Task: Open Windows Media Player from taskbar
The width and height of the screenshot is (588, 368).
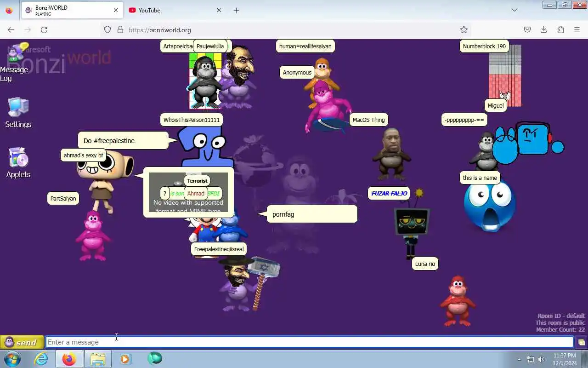Action: coord(125,359)
